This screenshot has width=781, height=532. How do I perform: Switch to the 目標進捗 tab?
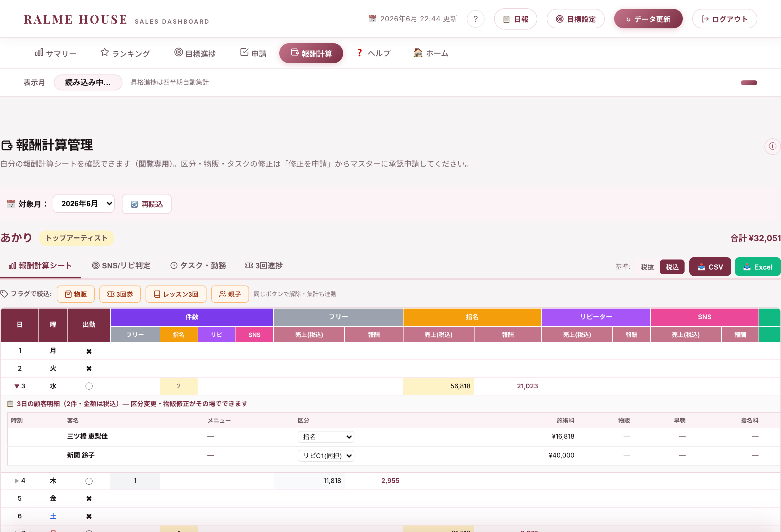[x=195, y=53]
